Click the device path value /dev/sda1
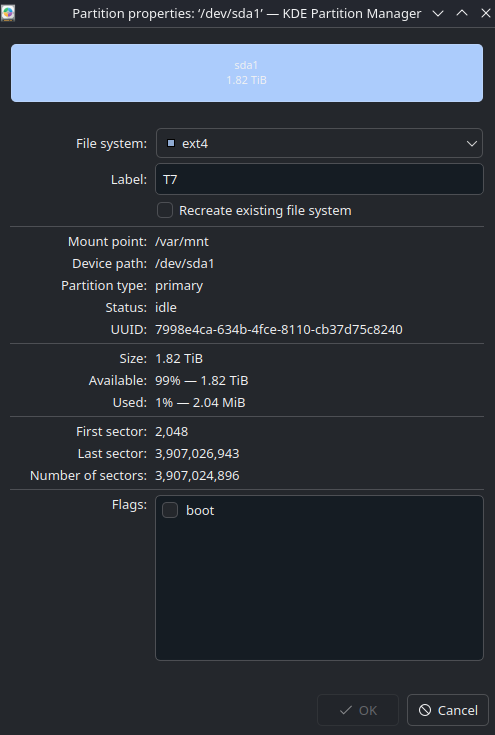The height and width of the screenshot is (735, 495). point(185,264)
